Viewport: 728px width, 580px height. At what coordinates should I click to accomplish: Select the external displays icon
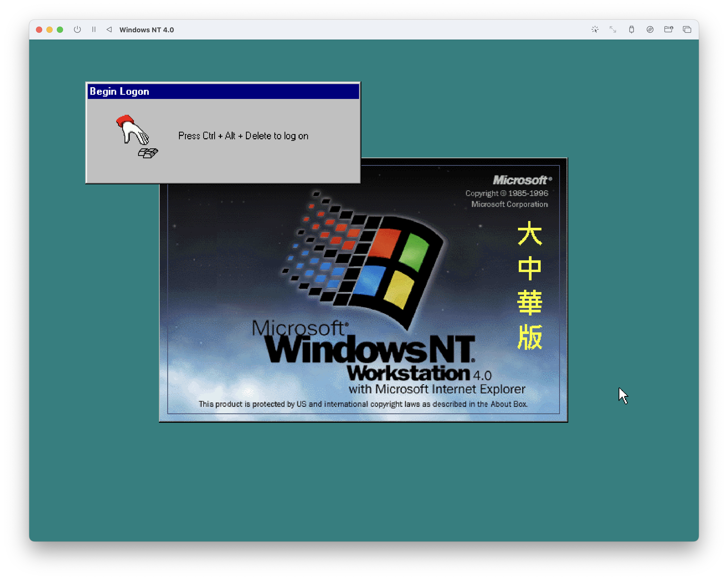(x=687, y=30)
